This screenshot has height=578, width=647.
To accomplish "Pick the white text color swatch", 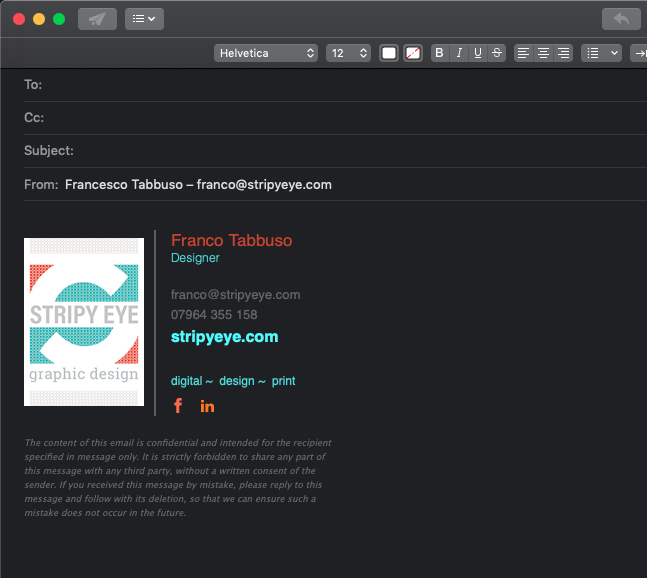I will [389, 53].
